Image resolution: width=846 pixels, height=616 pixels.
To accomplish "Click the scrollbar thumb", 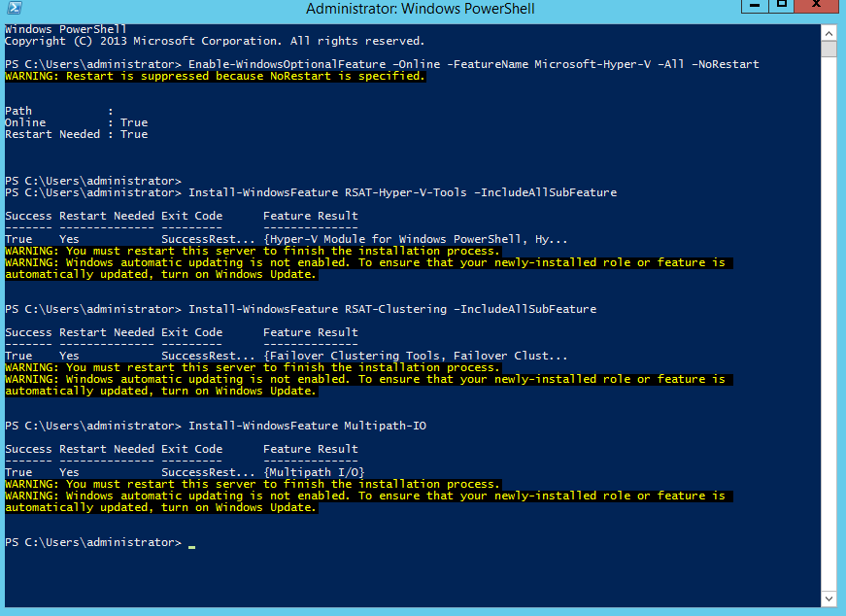I will pos(829,50).
